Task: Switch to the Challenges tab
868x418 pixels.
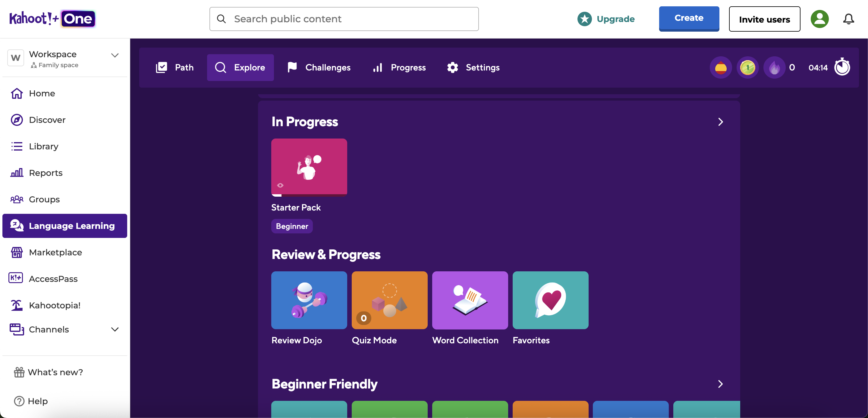Action: pyautogui.click(x=319, y=68)
